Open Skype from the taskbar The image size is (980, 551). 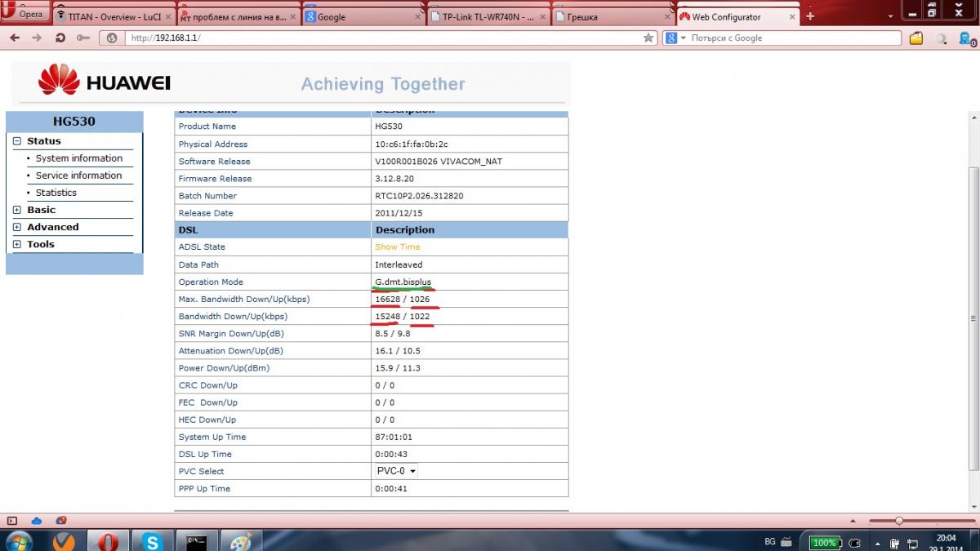pyautogui.click(x=152, y=541)
